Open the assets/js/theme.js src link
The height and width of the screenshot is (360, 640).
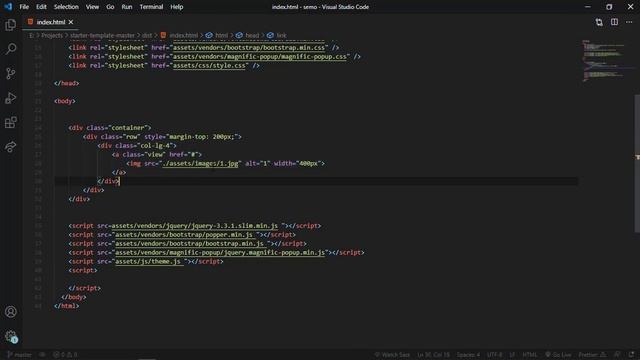(x=148, y=262)
